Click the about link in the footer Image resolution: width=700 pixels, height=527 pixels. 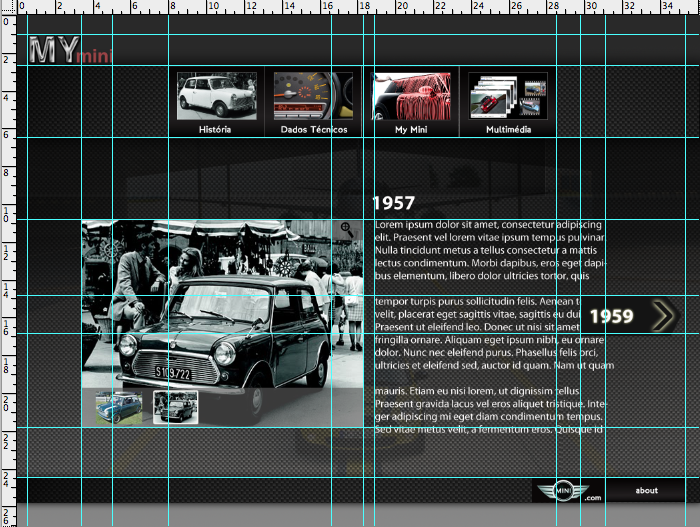647,491
